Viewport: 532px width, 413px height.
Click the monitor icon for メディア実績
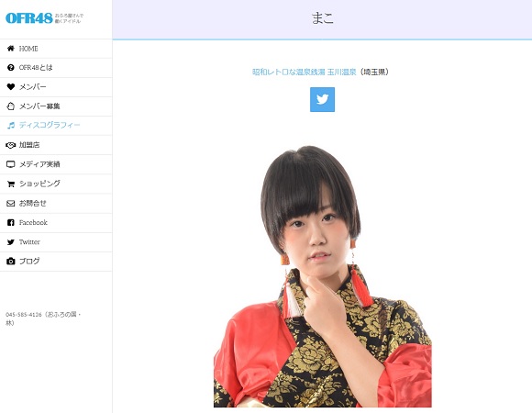pos(10,164)
